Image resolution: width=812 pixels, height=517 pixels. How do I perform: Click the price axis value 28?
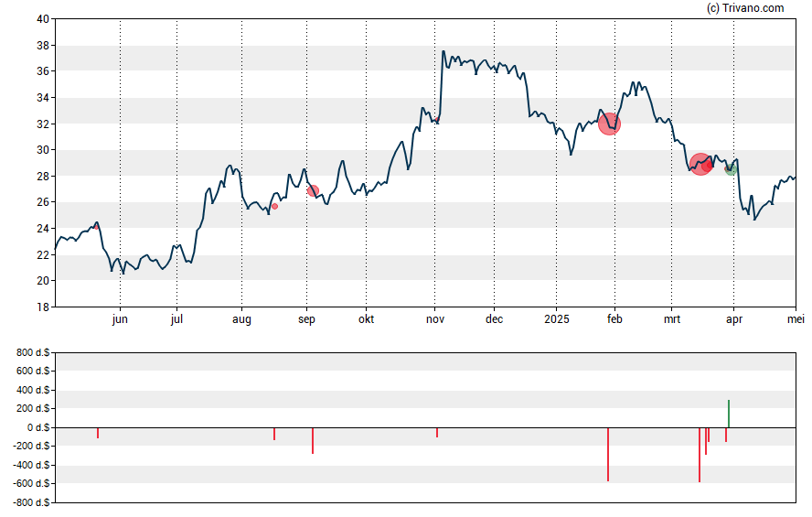pyautogui.click(x=43, y=176)
